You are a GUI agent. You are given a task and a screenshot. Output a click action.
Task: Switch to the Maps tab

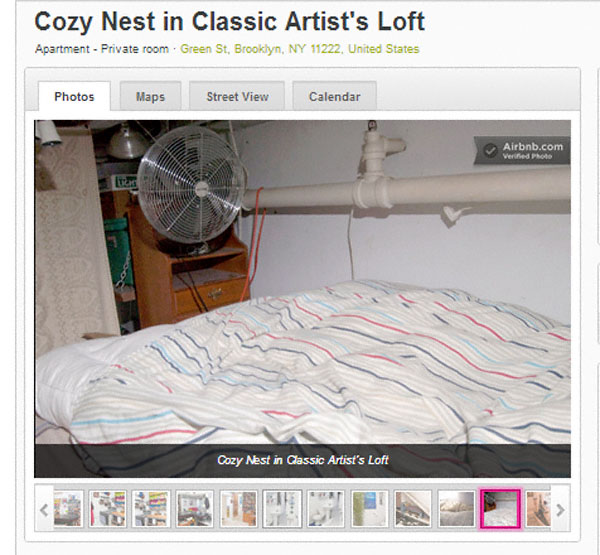[150, 96]
